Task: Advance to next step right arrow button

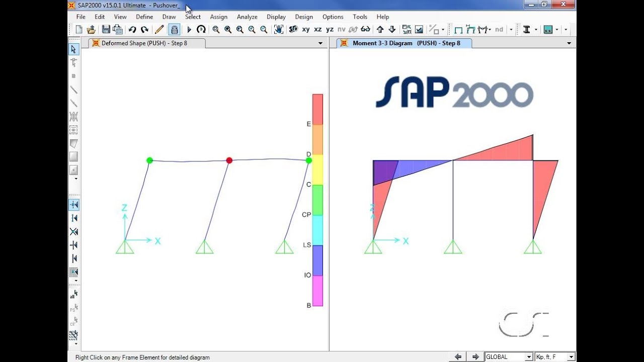Action: click(x=475, y=357)
